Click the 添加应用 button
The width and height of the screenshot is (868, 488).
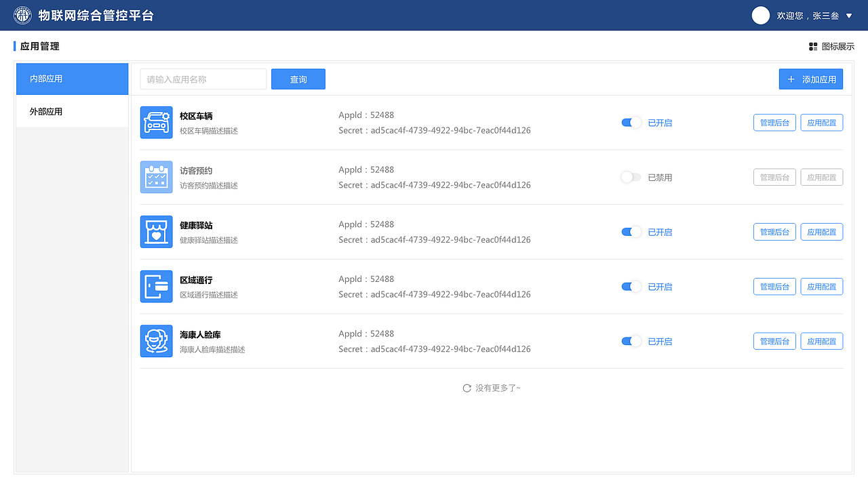click(811, 79)
